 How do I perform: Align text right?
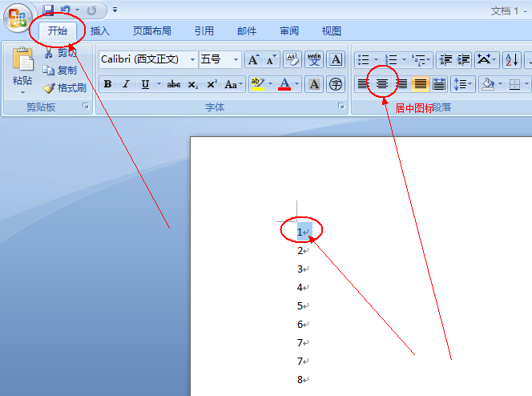coord(401,84)
